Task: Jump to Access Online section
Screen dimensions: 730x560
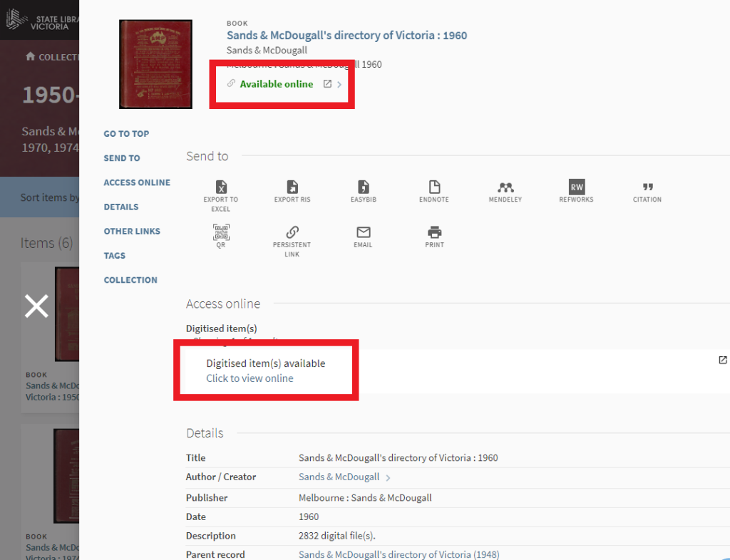Action: click(137, 182)
